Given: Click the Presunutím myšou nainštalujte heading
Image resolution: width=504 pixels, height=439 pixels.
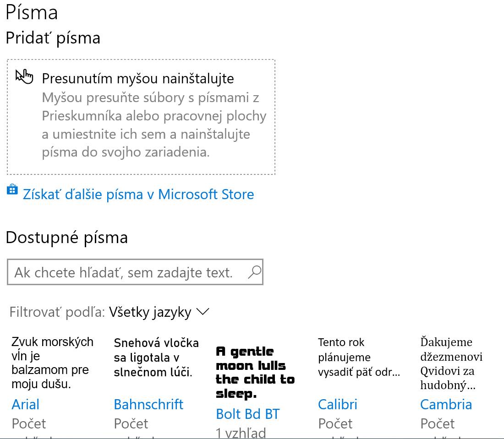Looking at the screenshot, I should click(138, 79).
